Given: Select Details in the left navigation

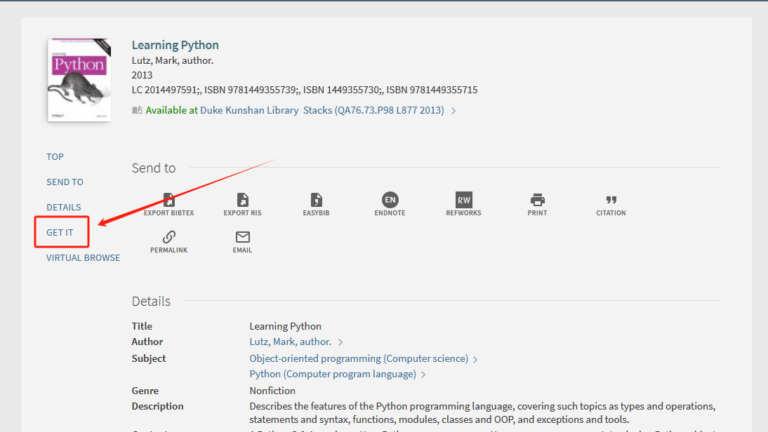Looking at the screenshot, I should click(63, 207).
